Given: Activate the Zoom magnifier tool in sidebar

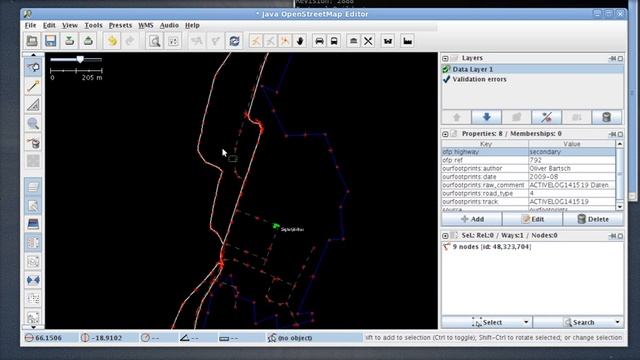Looking at the screenshot, I should pyautogui.click(x=33, y=123).
